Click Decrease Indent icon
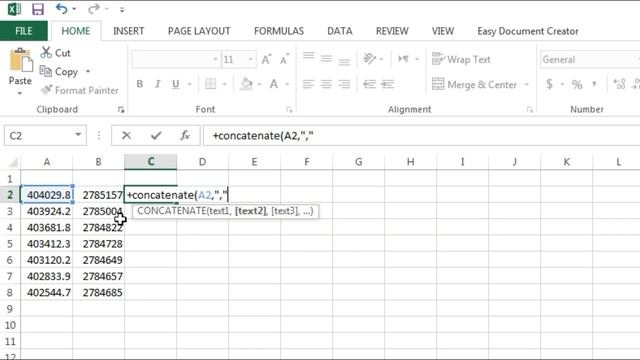 point(369,84)
